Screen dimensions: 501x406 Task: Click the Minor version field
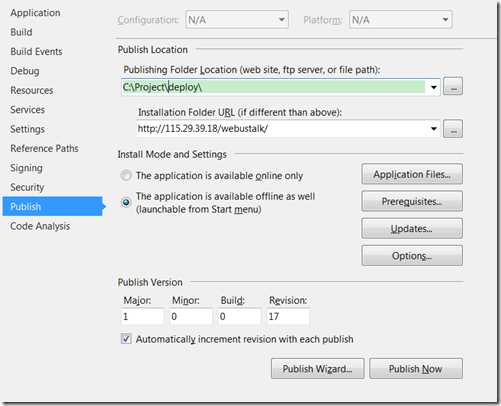pos(191,316)
